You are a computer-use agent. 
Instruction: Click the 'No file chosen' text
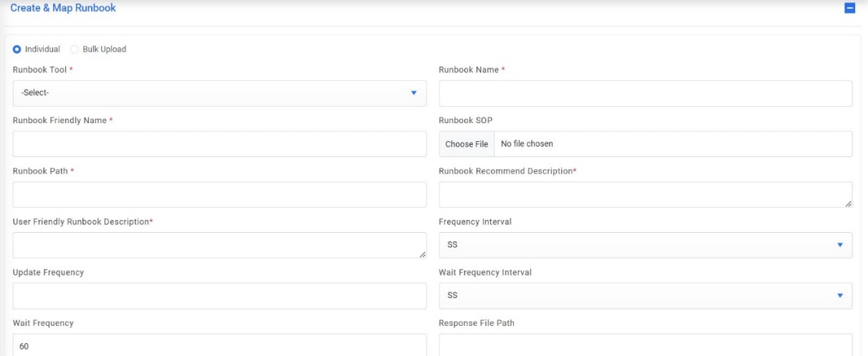click(x=527, y=144)
